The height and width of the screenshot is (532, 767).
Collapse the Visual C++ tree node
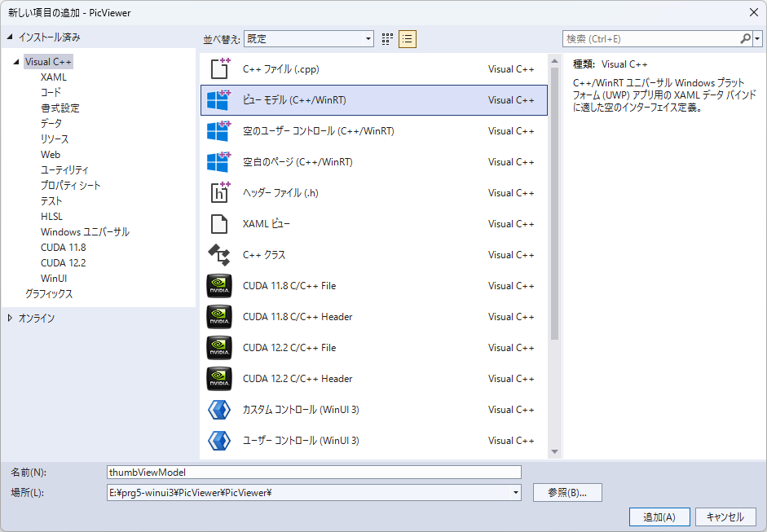click(16, 62)
